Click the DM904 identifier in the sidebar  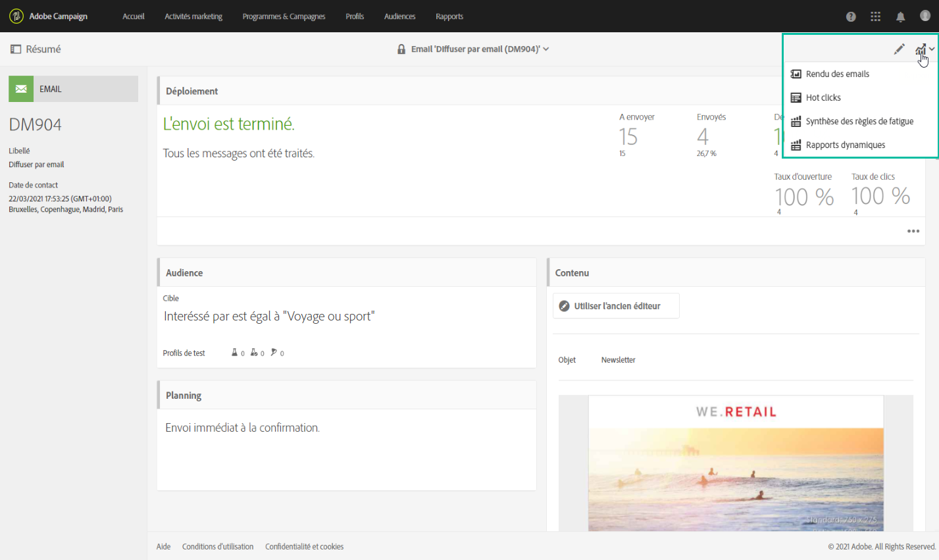tap(36, 124)
